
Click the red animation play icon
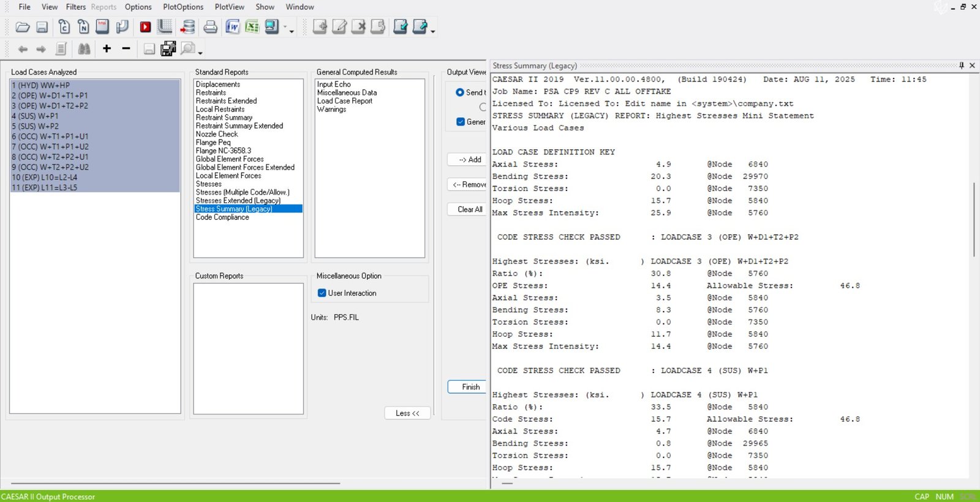145,27
